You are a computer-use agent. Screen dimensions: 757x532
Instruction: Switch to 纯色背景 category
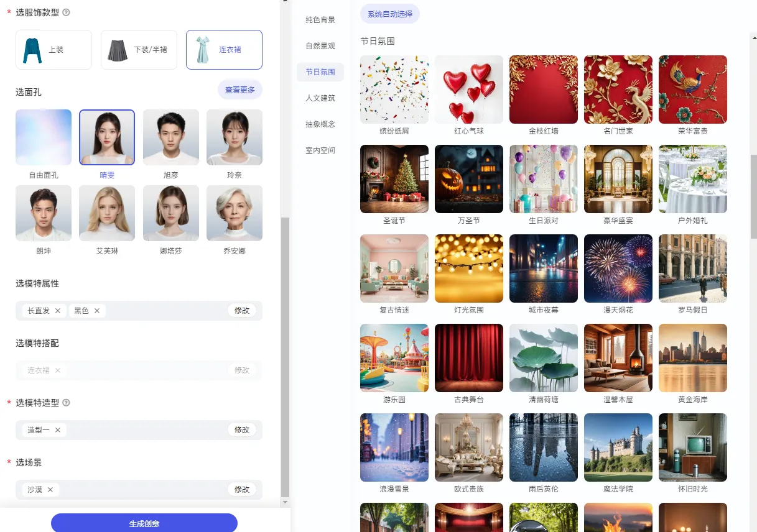(320, 20)
